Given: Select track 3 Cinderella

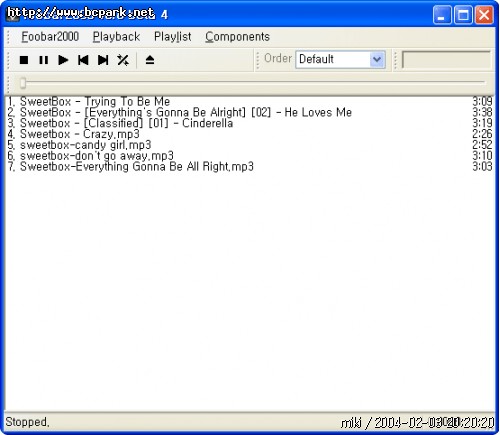Looking at the screenshot, I should (x=249, y=123).
